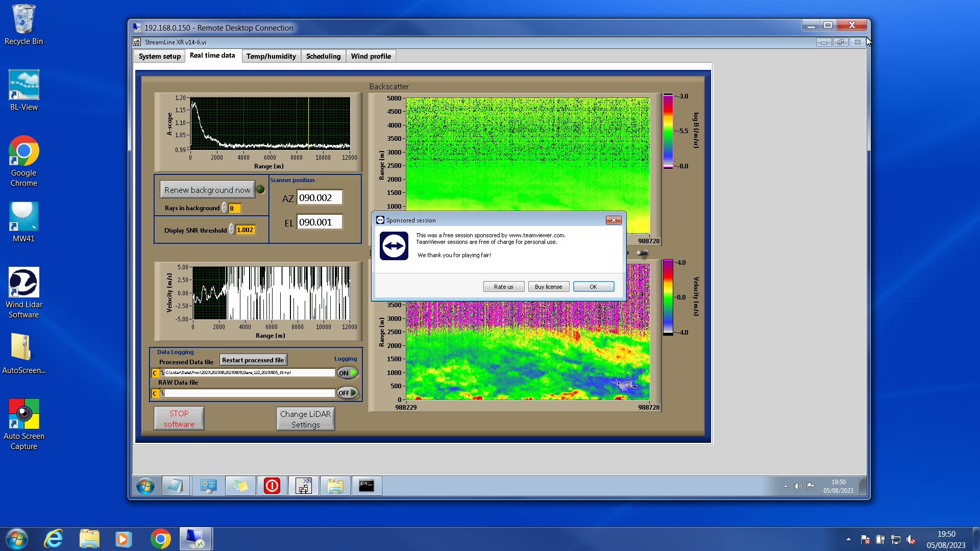This screenshot has width=980, height=551.
Task: Open command prompt in remote taskbar
Action: (x=366, y=486)
